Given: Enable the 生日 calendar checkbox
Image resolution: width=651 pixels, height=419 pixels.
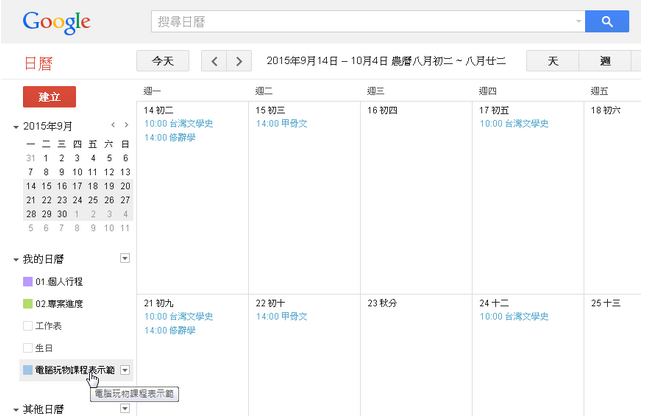Looking at the screenshot, I should click(x=28, y=348).
